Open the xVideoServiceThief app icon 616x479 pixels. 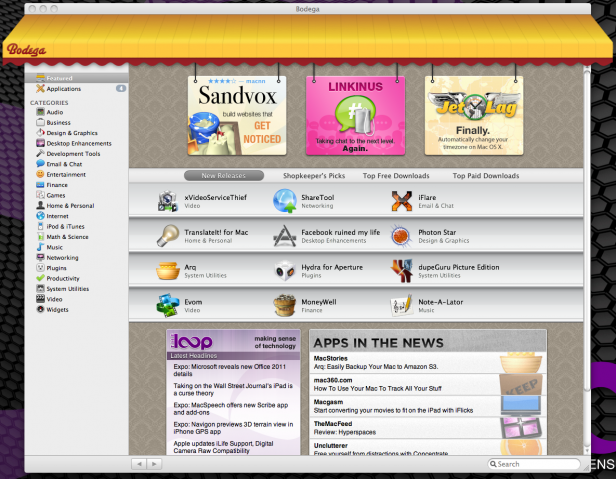point(168,201)
